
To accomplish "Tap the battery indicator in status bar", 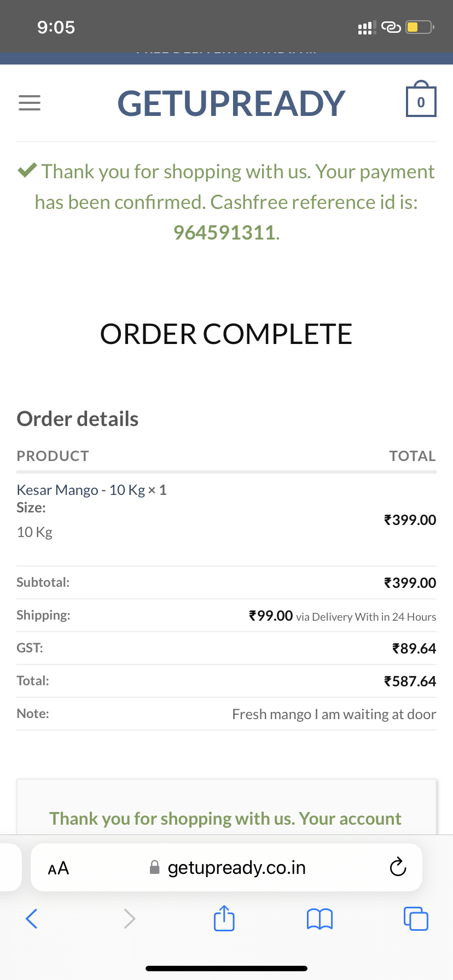I will [420, 27].
